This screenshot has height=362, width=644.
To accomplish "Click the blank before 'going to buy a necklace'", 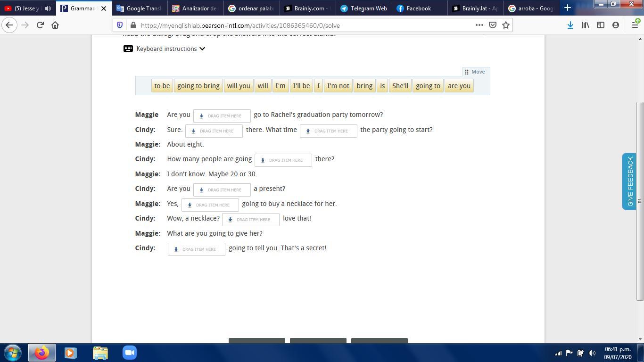I will coord(210,205).
